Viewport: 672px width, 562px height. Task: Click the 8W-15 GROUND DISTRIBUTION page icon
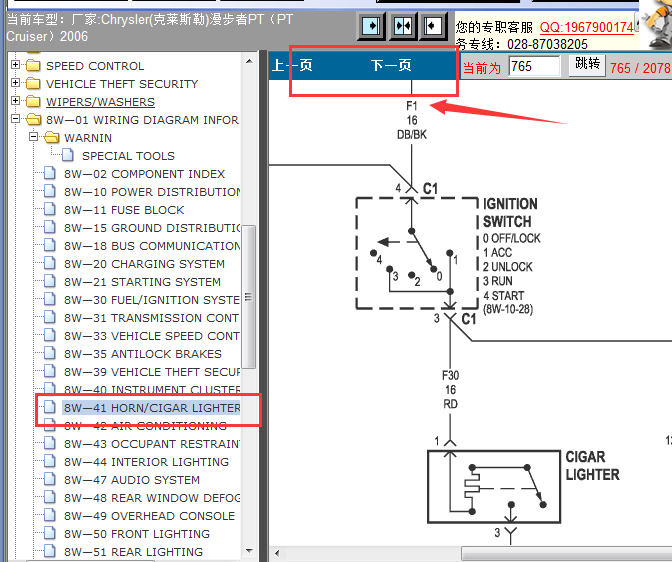50,227
